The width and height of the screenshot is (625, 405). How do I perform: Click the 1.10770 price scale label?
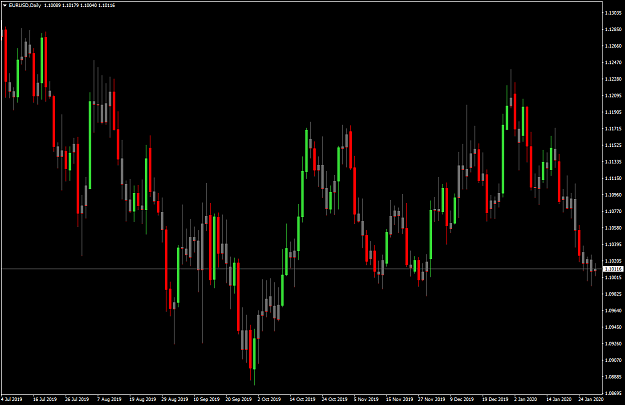click(613, 211)
